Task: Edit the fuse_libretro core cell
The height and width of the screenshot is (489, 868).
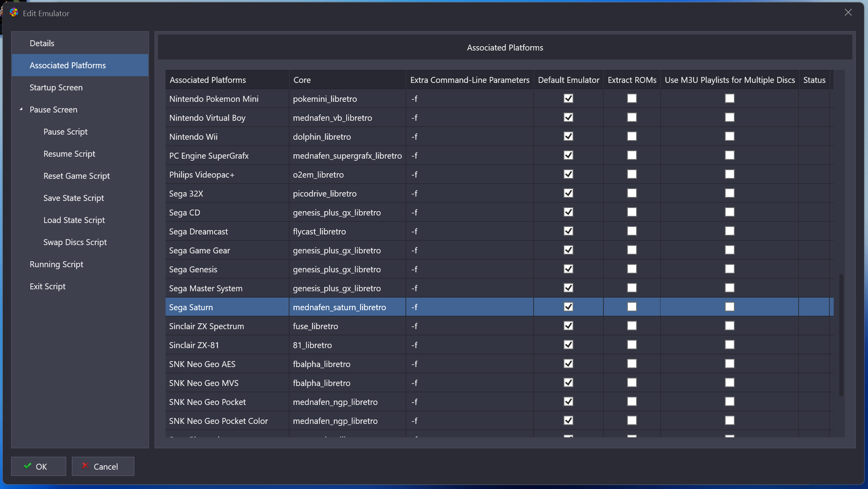Action: coord(347,326)
